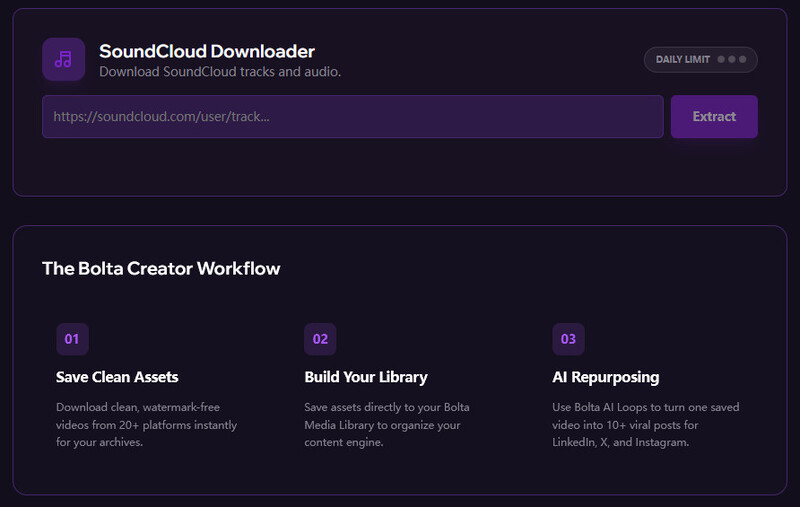Click 'Download SoundCloud tracks and audio.' subtitle
Image resolution: width=800 pixels, height=507 pixels.
tap(220, 72)
